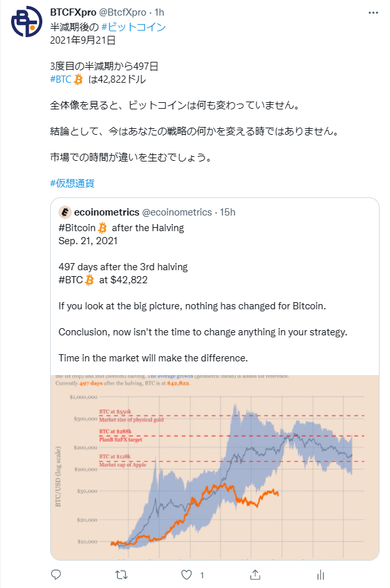390x588 pixels.
Task: Open the share menu with the upload arrow icon
Action: 255,574
